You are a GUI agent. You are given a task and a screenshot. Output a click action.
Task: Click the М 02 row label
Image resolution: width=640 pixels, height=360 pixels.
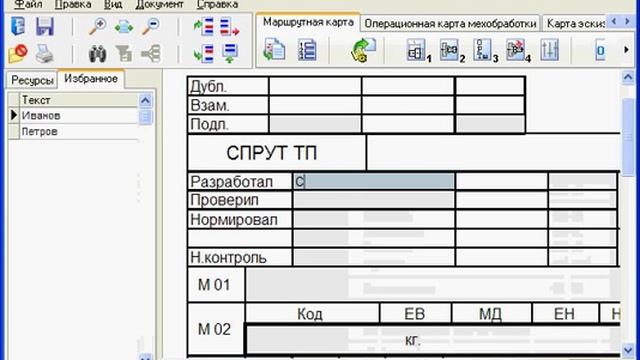216,329
